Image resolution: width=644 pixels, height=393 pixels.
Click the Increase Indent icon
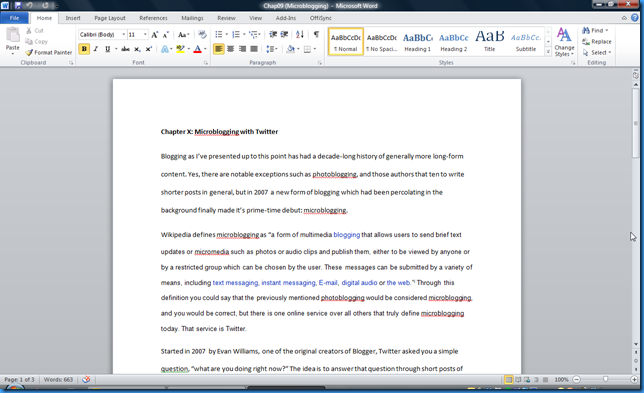284,34
